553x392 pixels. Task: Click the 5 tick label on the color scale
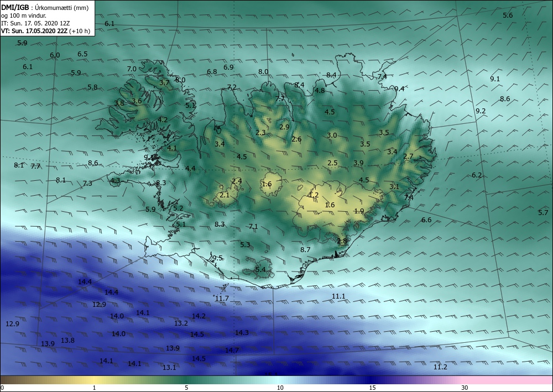186,388
